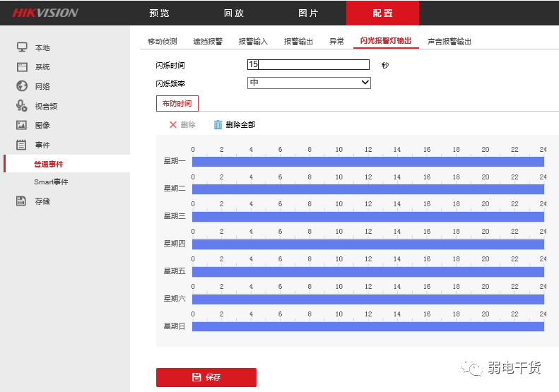Select the 星期二 schedule bar
Viewport: 559px width, 392px height.
[368, 189]
